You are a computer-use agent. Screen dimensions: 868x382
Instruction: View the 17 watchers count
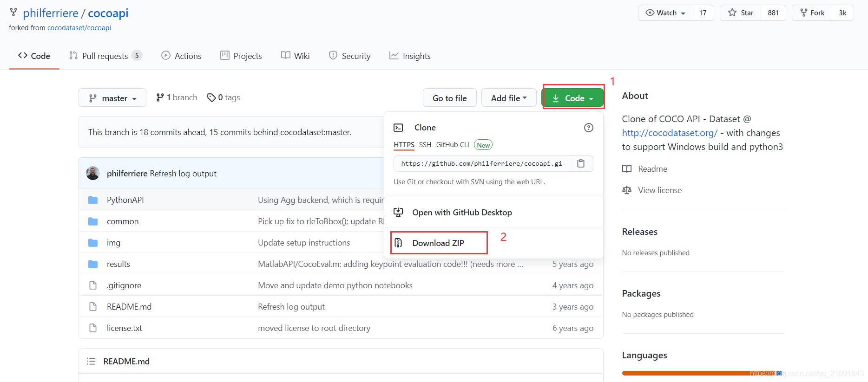[704, 13]
